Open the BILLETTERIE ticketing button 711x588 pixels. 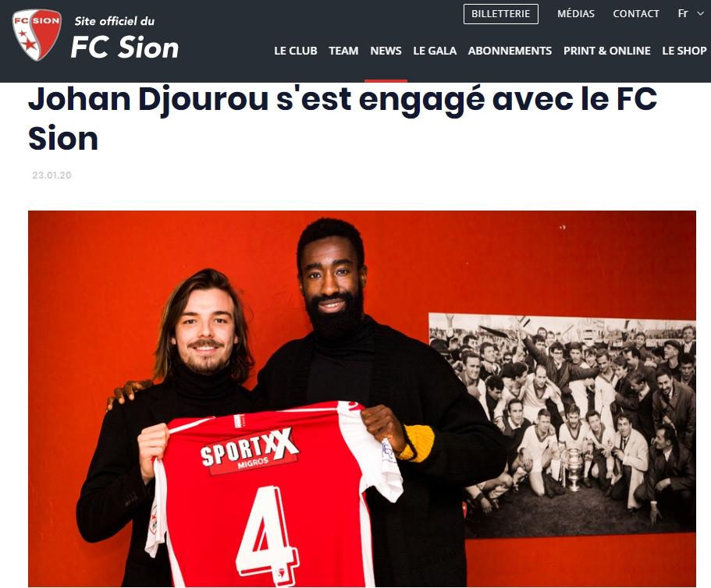[500, 13]
